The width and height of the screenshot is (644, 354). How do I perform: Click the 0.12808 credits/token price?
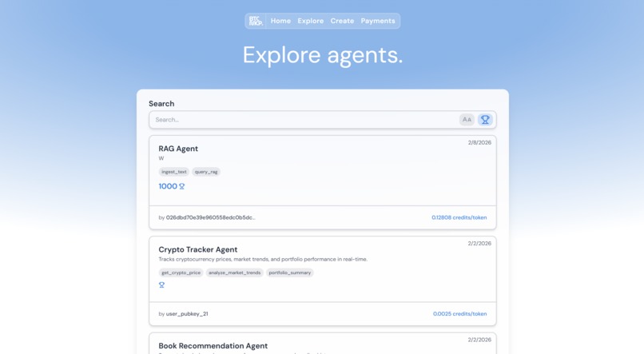(x=459, y=217)
